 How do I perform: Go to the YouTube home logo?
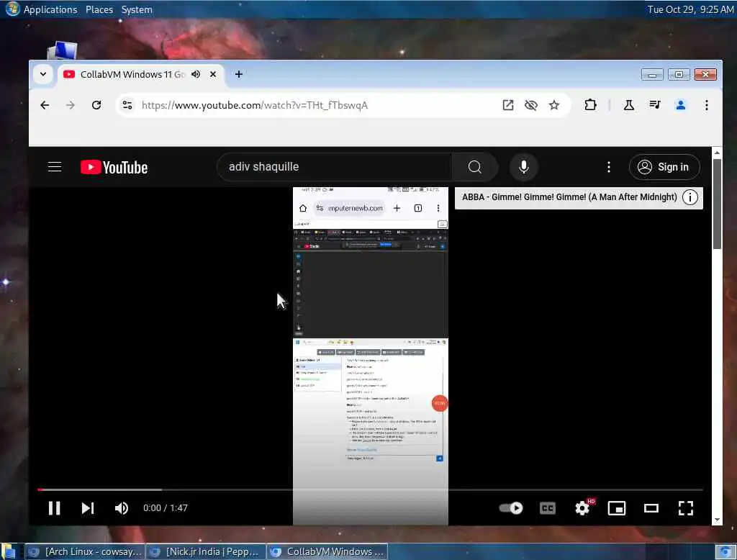(x=114, y=168)
